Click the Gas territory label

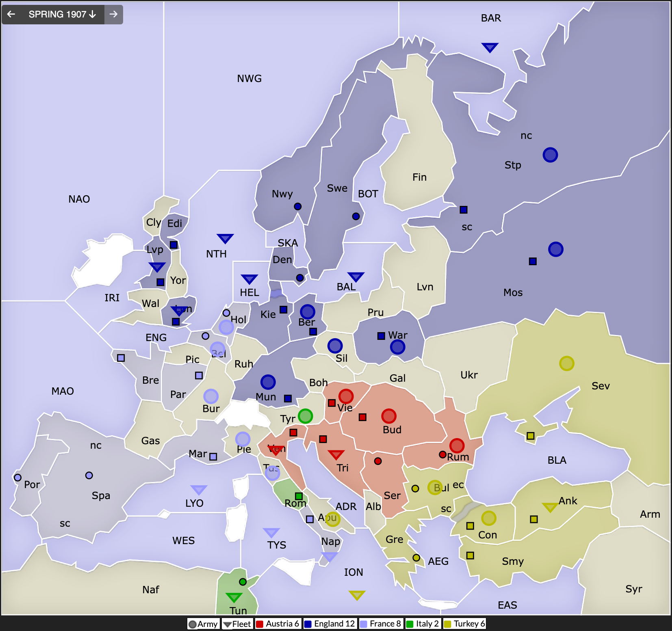click(x=151, y=441)
